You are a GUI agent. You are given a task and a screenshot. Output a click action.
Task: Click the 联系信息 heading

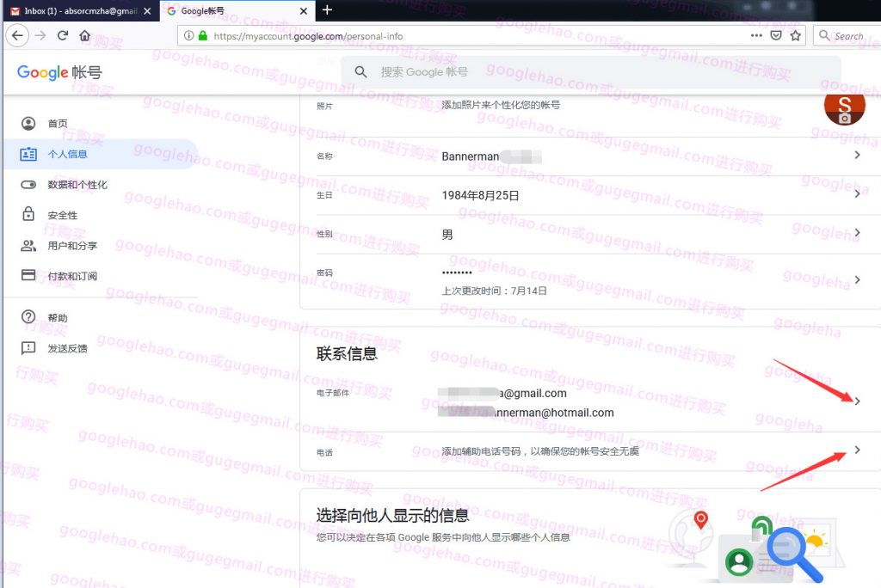coord(347,354)
